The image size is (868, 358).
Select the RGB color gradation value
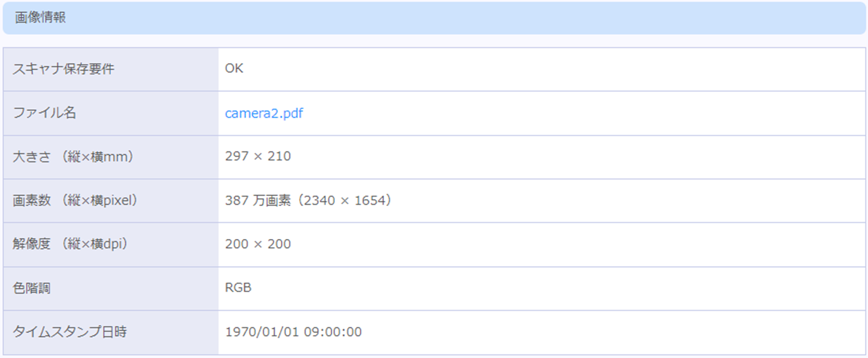(239, 288)
